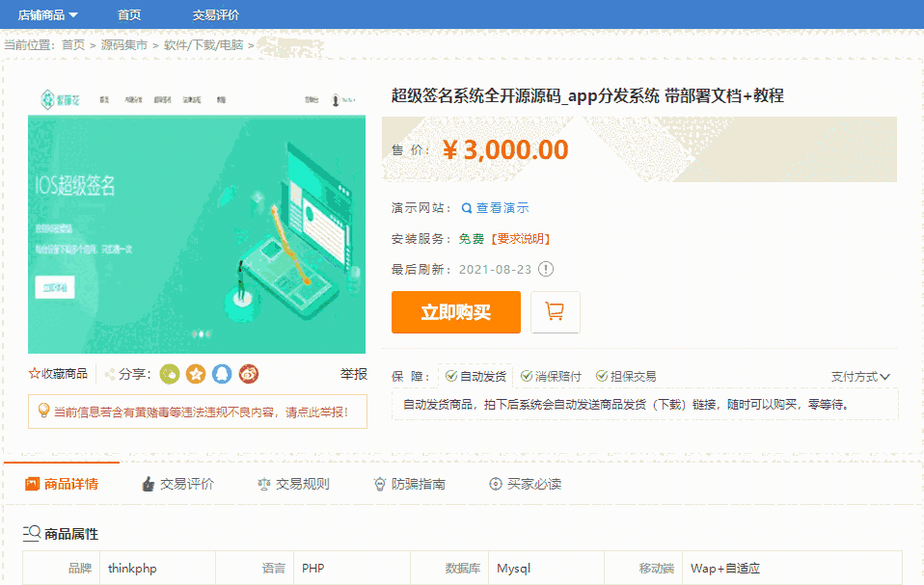
Task: Switch to 买家必读 tab
Action: coord(526,484)
